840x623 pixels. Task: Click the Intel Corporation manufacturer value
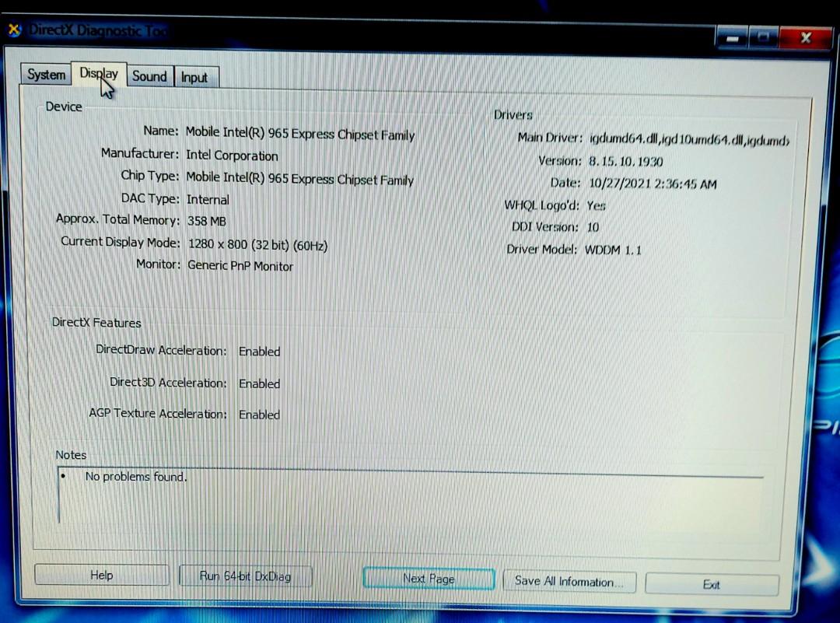pos(232,156)
